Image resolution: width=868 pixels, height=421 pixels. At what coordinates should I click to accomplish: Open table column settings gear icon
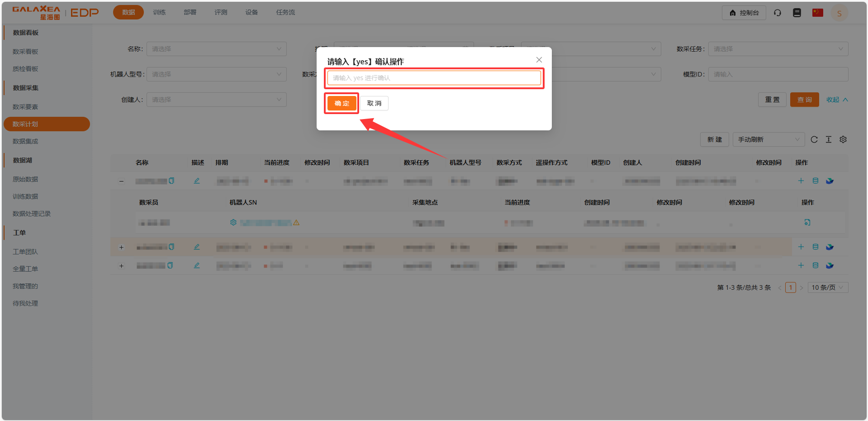click(843, 139)
